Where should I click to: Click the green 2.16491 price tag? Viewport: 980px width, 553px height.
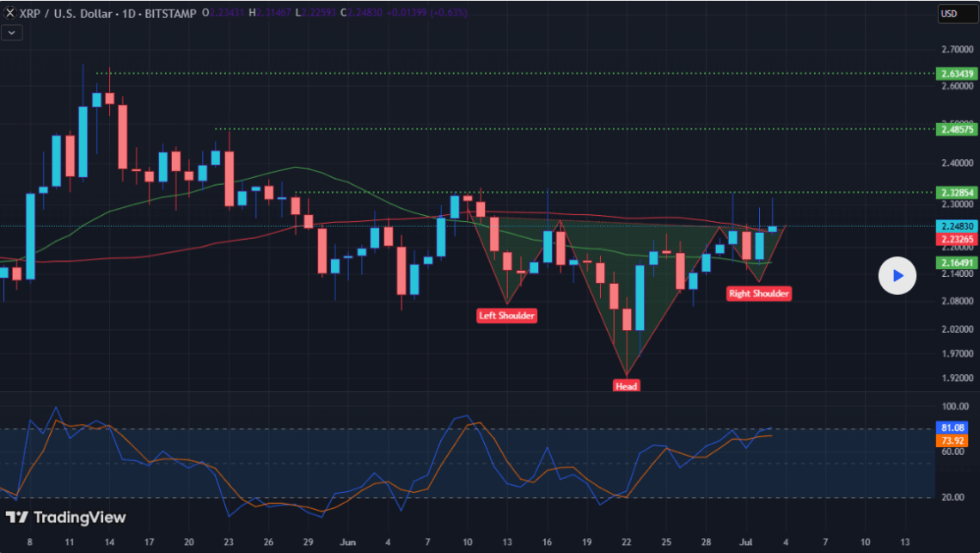(x=956, y=262)
